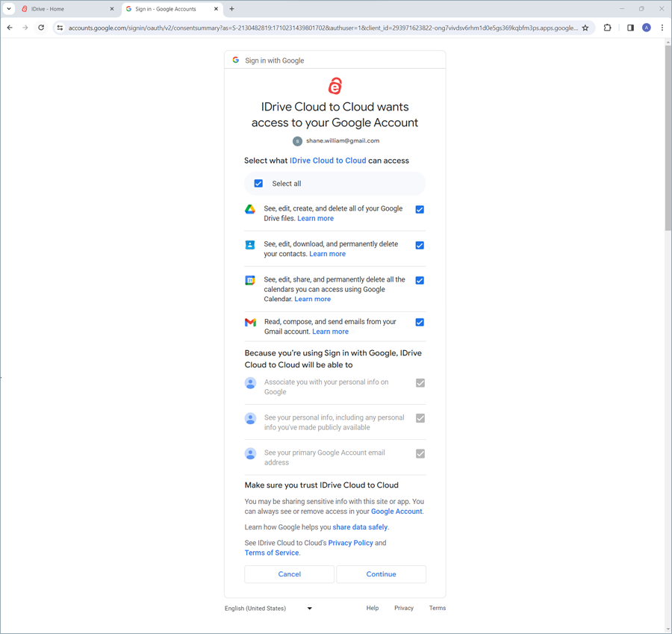Click 'Make sure you trust IDrive Cloud to Cloud'
This screenshot has height=634, width=672.
(321, 485)
